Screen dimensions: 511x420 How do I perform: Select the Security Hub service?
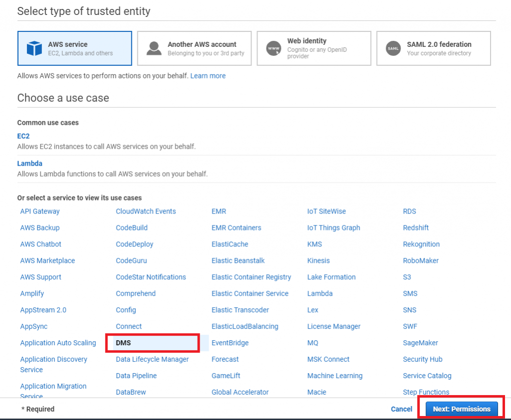(422, 359)
